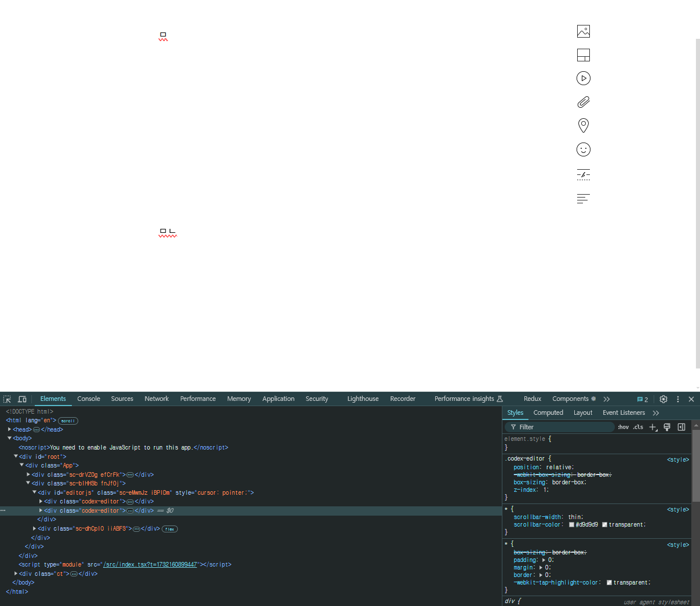Click the scroll badge beside html tag
The width and height of the screenshot is (700, 606).
click(68, 421)
